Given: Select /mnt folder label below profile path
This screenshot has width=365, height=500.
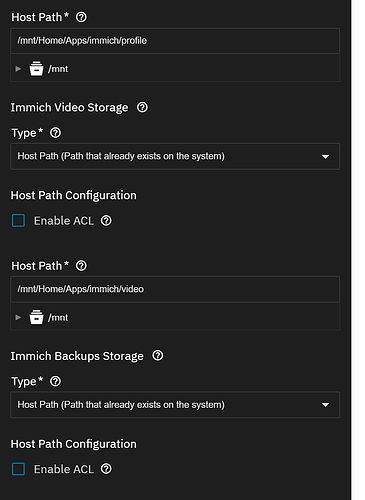Looking at the screenshot, I should click(x=58, y=69).
